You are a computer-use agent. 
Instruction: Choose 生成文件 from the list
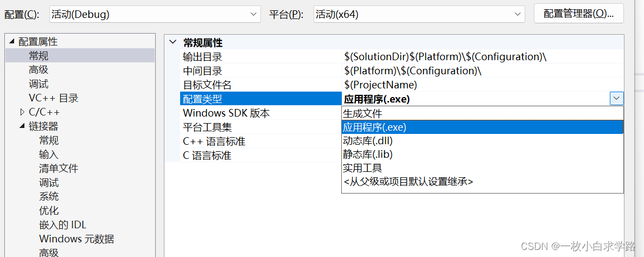coord(482,113)
